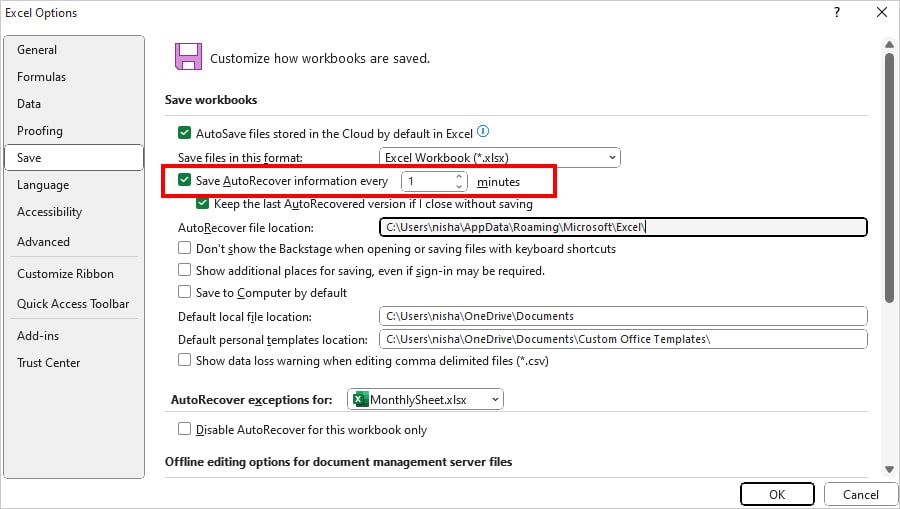This screenshot has height=509, width=900.
Task: Open Trust Center settings
Action: (x=73, y=363)
